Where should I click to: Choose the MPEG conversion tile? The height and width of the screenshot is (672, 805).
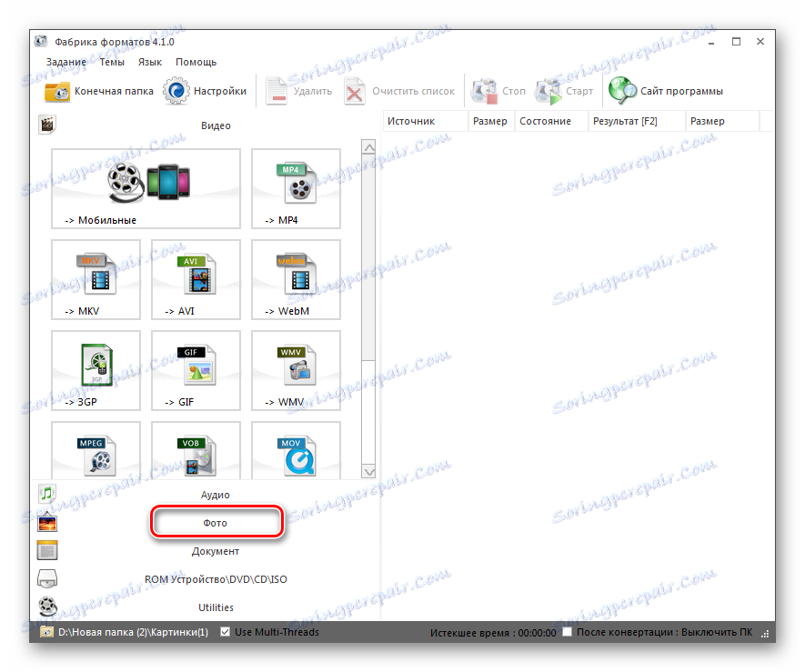[96, 450]
